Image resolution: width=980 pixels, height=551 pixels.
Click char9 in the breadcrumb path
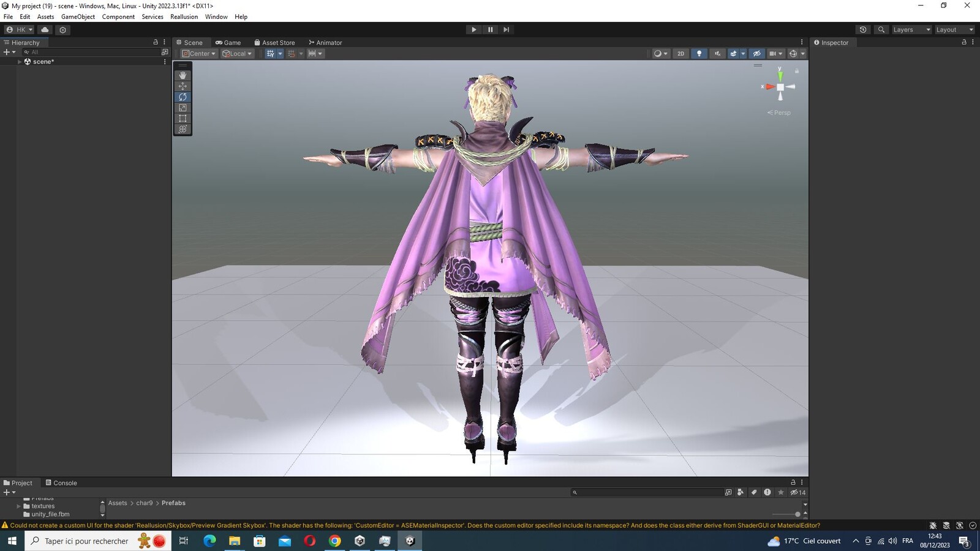tap(145, 503)
